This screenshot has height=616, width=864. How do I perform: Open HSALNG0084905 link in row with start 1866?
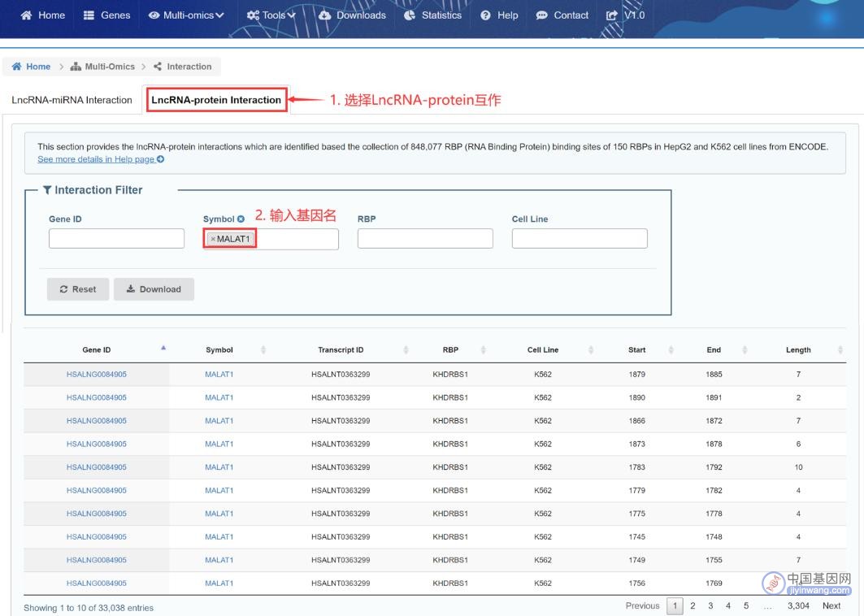(x=97, y=420)
